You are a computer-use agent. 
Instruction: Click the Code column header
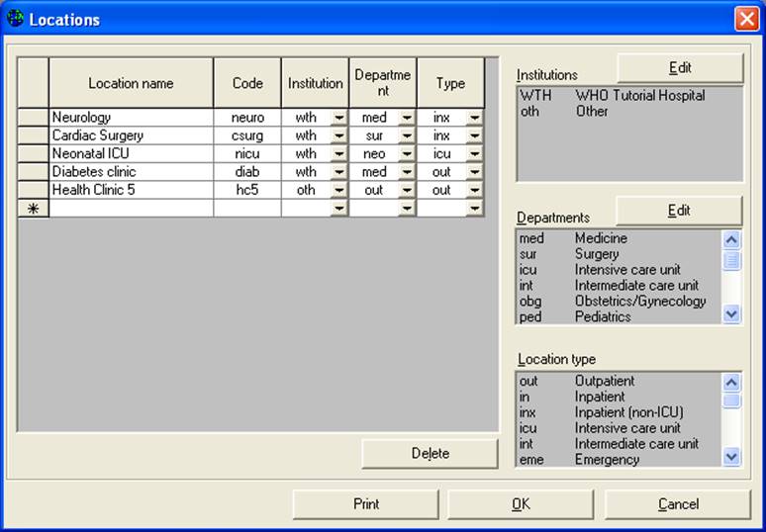pos(247,83)
